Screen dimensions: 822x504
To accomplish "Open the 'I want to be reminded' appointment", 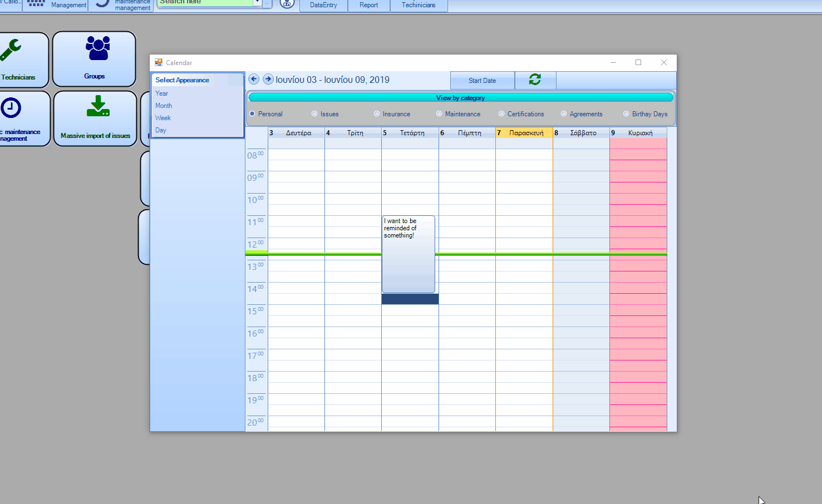I will (x=408, y=254).
